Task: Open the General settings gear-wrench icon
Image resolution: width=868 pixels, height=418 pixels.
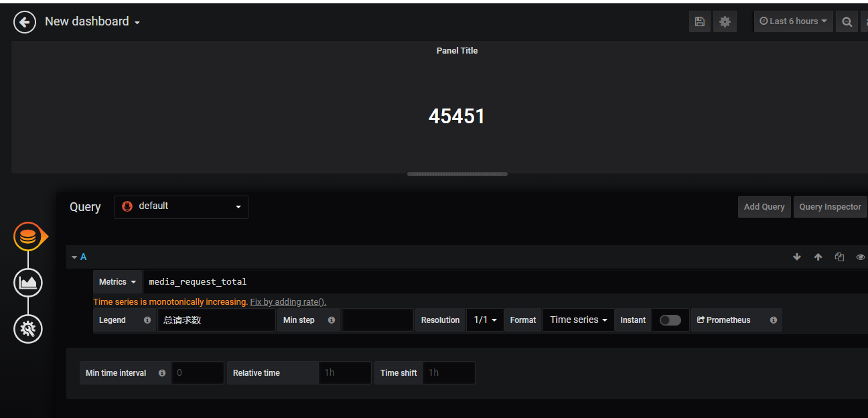Action: click(28, 329)
